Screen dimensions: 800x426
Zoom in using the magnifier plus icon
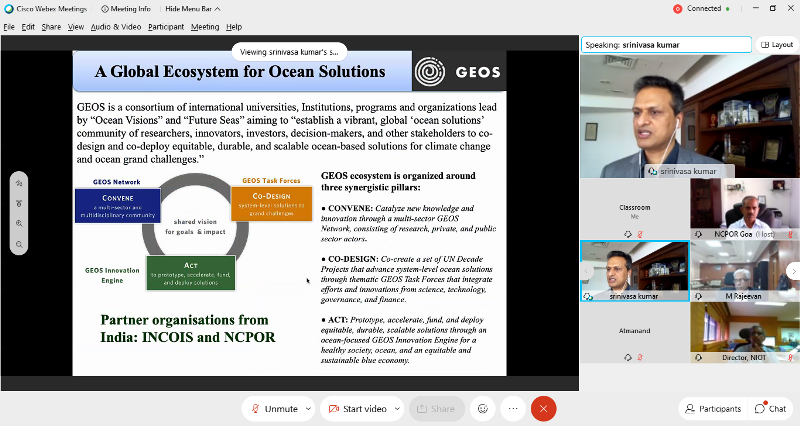click(x=19, y=223)
